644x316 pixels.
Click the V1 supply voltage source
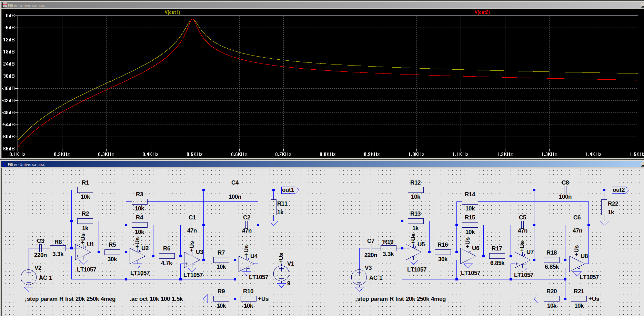point(281,273)
